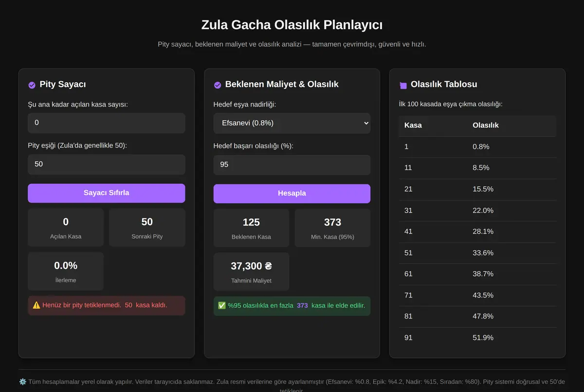Click the warning icon in the pity alert

[36, 305]
